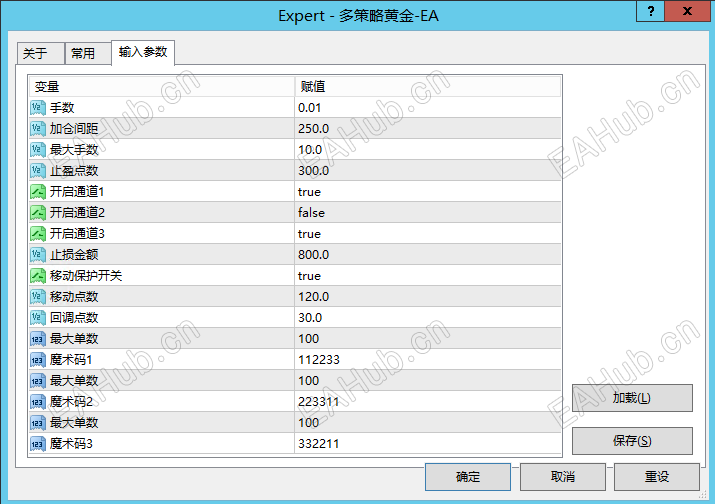Click the 回调点数 variable name
This screenshot has height=504, width=715.
pos(74,318)
